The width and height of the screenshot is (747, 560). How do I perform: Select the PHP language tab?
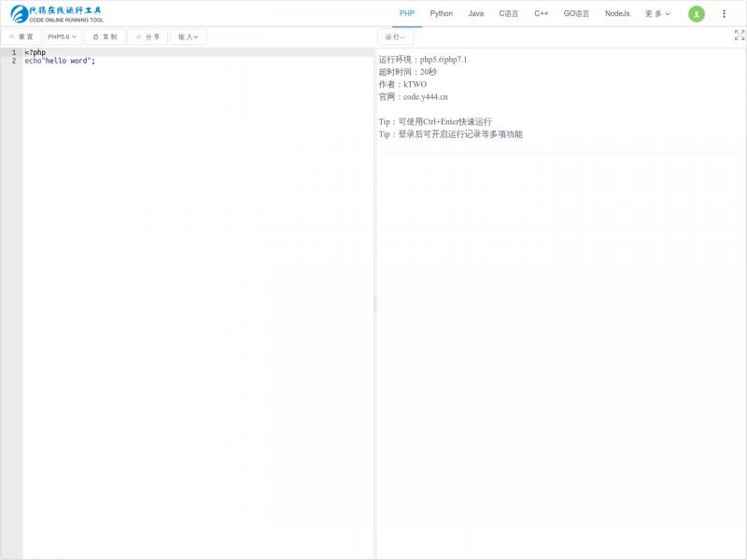[x=407, y=13]
